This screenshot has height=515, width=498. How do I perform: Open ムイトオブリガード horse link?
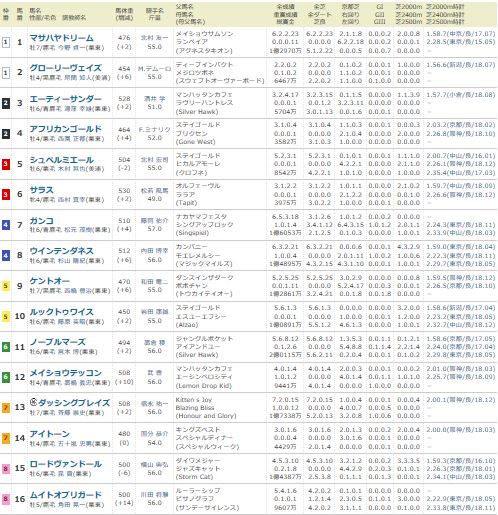pos(65,495)
